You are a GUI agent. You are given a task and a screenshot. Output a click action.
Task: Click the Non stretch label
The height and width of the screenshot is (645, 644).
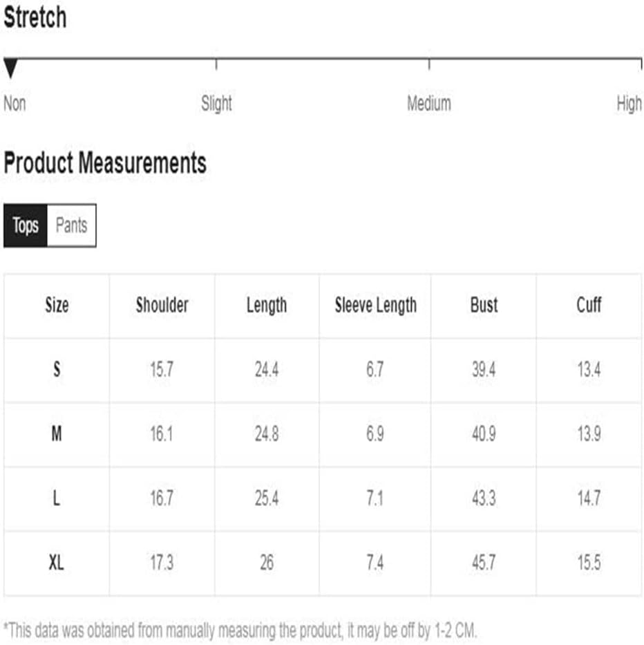tap(15, 103)
